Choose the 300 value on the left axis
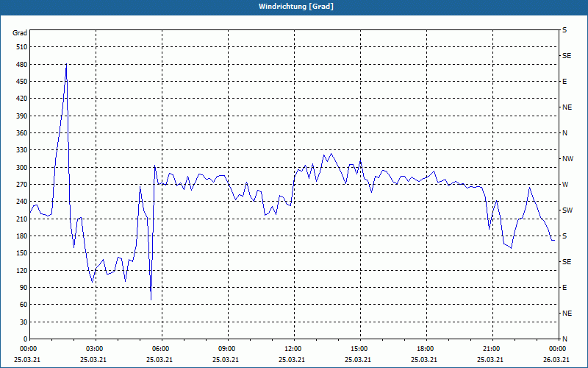The image size is (588, 368). pyautogui.click(x=22, y=168)
